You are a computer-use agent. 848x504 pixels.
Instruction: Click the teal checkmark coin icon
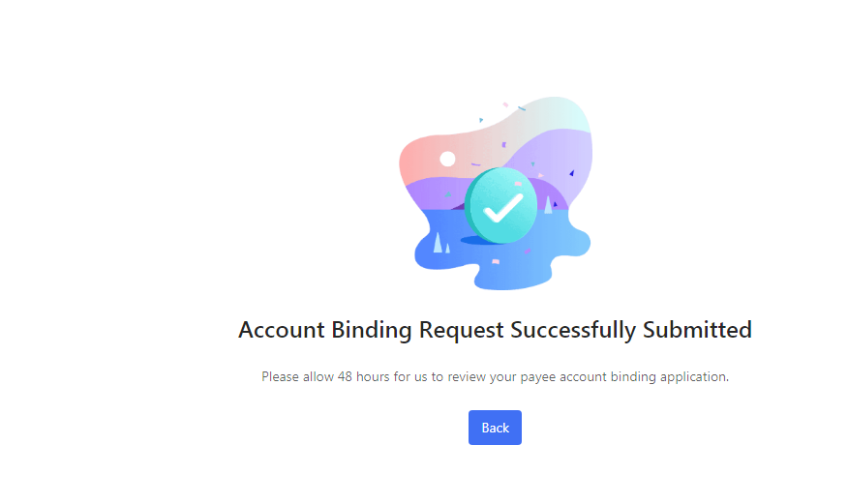[500, 206]
